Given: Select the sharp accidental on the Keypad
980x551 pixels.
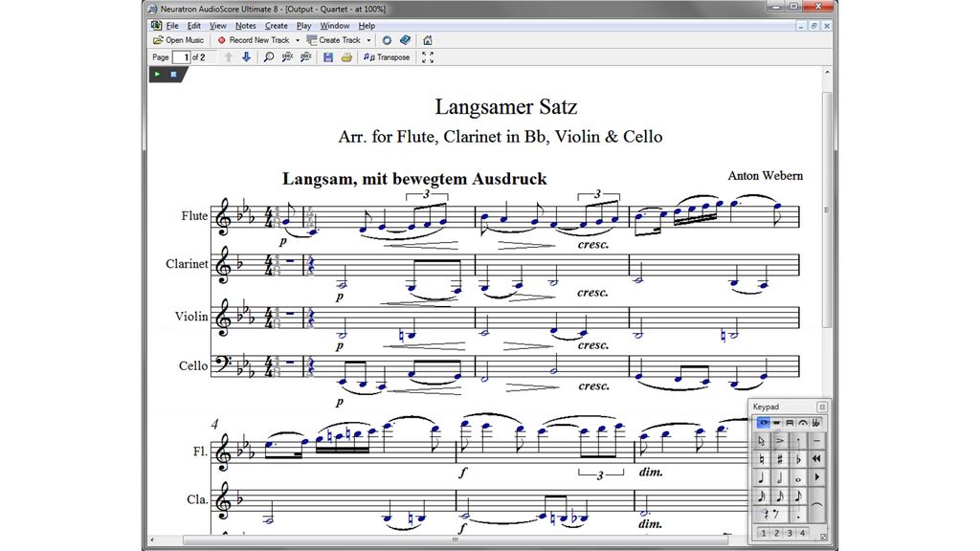Looking at the screenshot, I should [x=779, y=459].
